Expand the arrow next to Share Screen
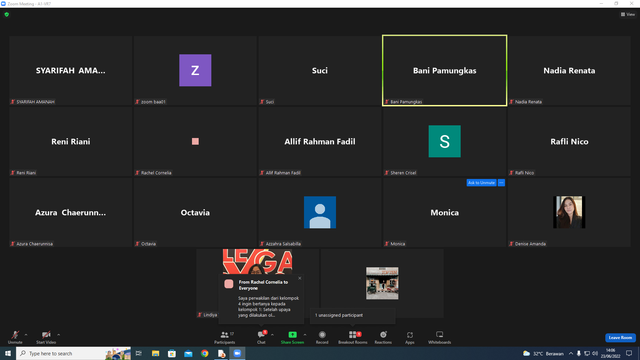640x360 pixels. pyautogui.click(x=305, y=335)
